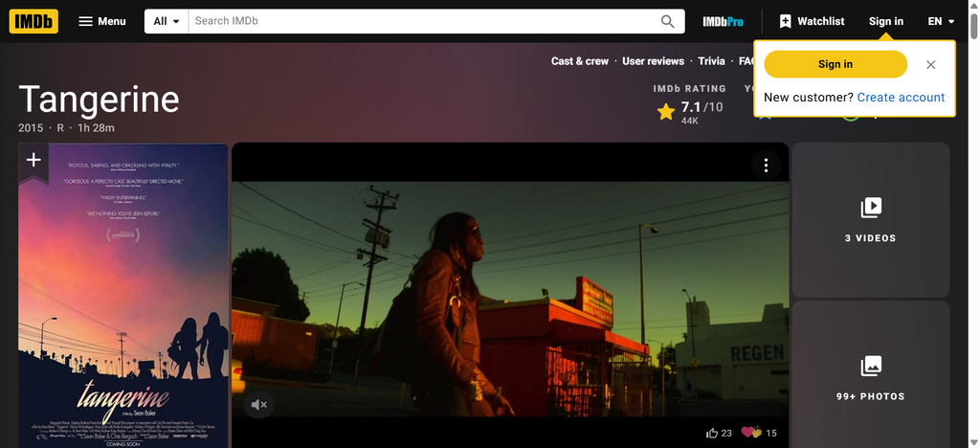Screen dimensions: 980x448
Task: Follow the Create account link
Action: 901,98
